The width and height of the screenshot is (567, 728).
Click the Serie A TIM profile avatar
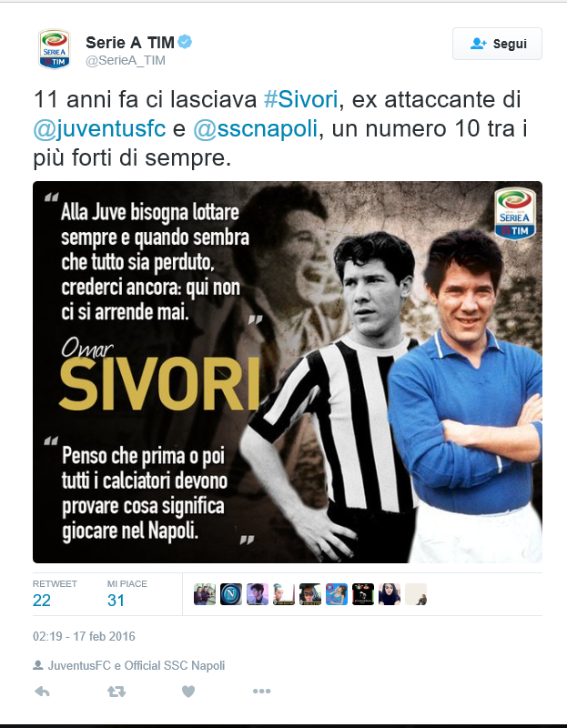click(55, 49)
